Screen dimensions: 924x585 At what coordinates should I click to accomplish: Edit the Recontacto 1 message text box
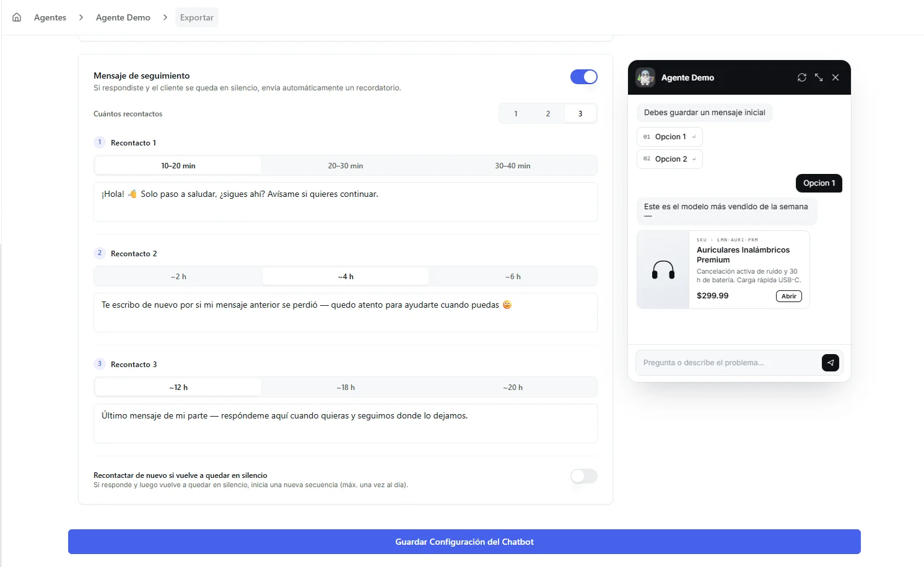[x=346, y=202]
